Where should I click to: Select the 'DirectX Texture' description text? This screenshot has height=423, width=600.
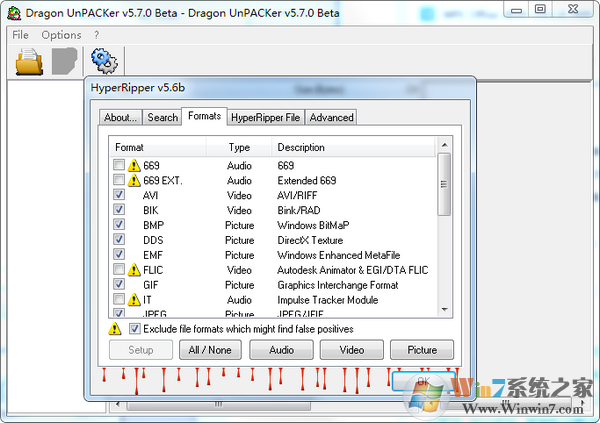coord(310,240)
